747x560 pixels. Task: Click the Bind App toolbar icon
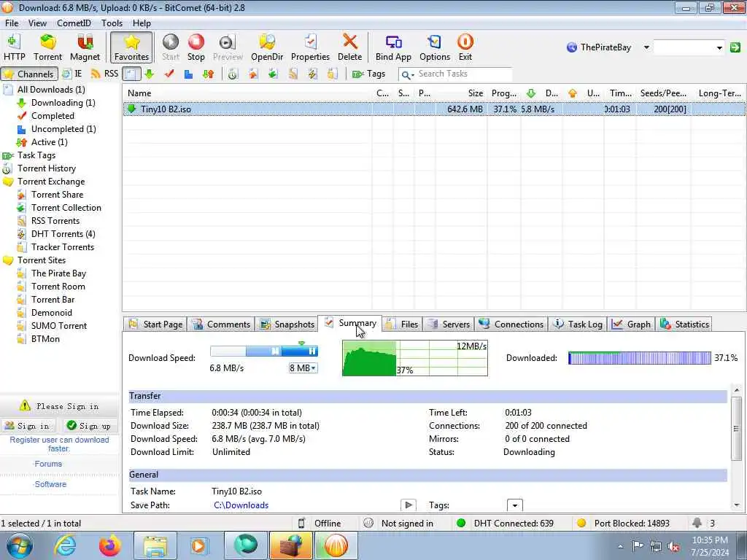pos(393,47)
